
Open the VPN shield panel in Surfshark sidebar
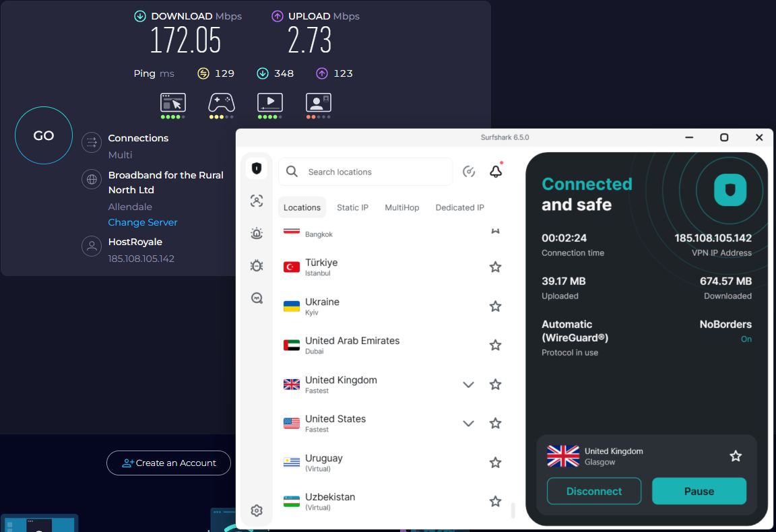tap(257, 168)
